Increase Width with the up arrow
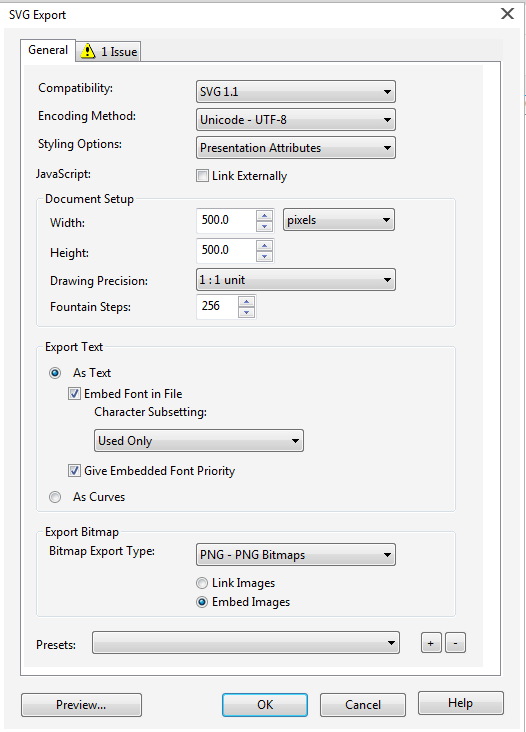The height and width of the screenshot is (732, 526). (265, 216)
